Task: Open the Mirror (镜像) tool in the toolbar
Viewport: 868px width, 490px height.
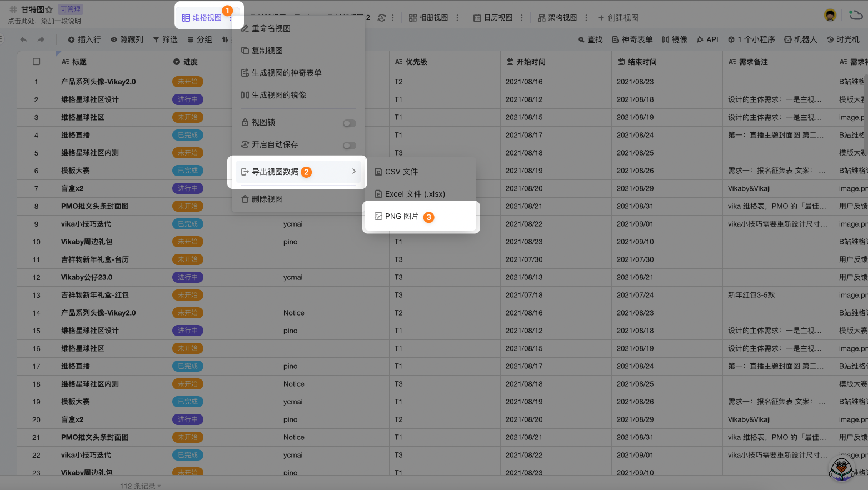Action: pos(675,39)
